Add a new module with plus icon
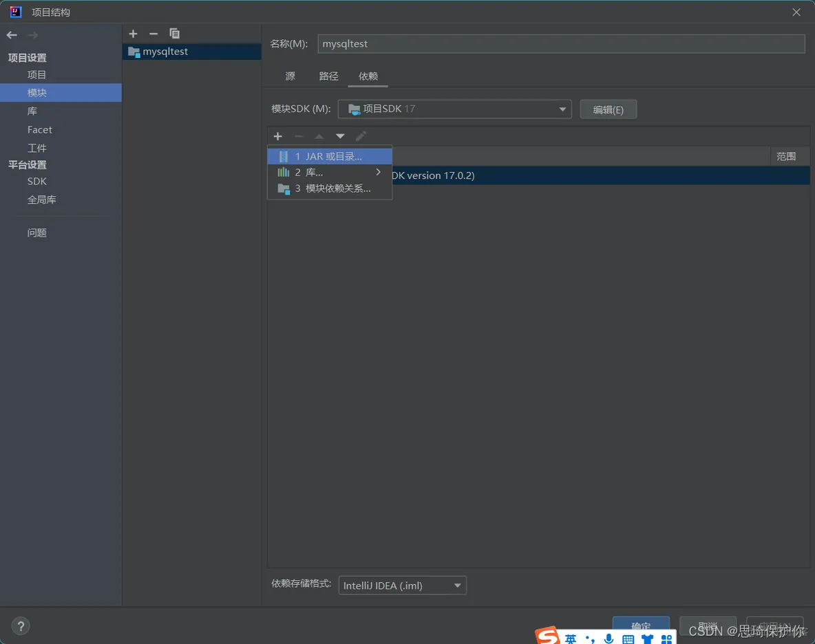The image size is (815, 644). (x=133, y=34)
